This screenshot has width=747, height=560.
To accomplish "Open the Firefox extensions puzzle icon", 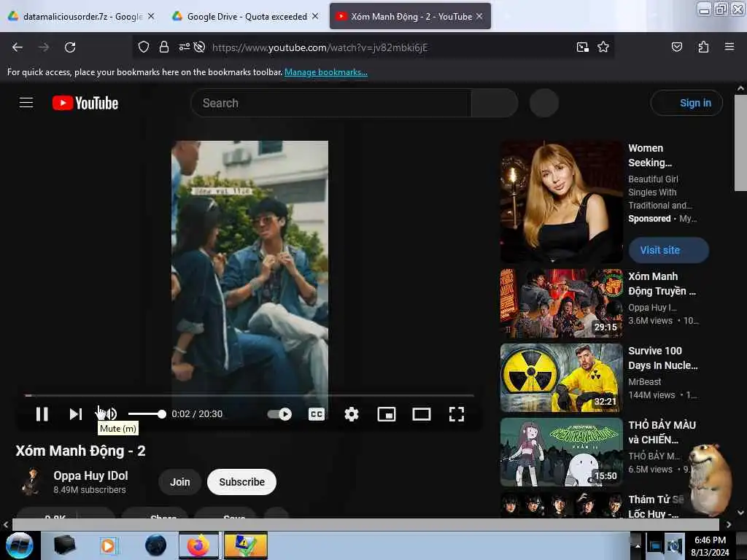I will tap(703, 47).
